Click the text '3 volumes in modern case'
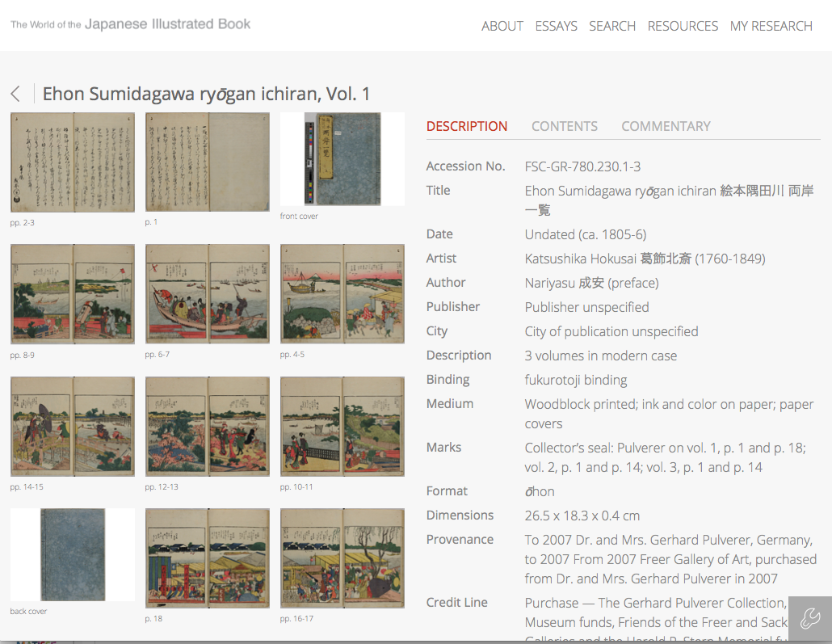Viewport: 832px width, 644px height. [601, 356]
